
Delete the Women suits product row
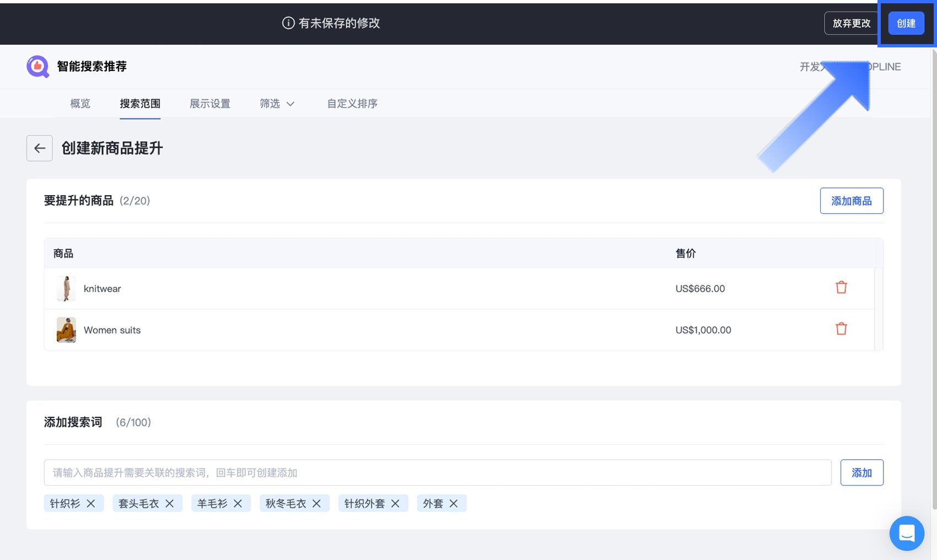coord(841,329)
